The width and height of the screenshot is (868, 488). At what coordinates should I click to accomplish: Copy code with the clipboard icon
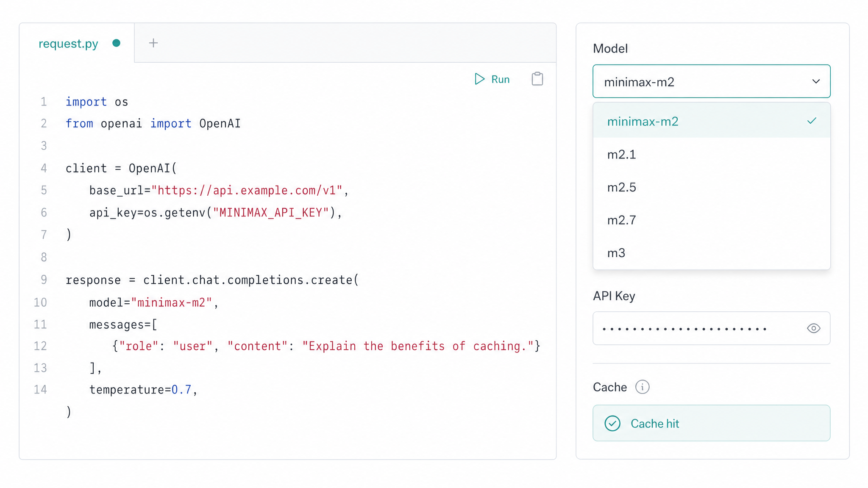click(537, 79)
